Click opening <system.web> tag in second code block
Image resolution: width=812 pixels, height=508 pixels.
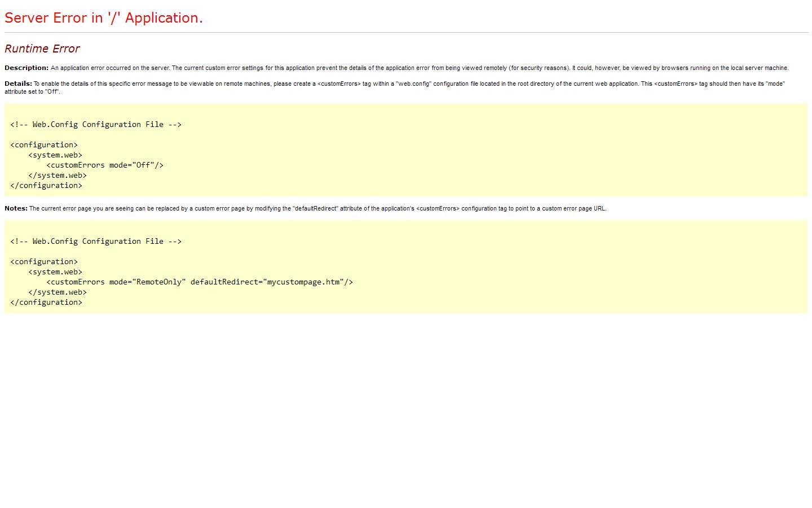(55, 272)
